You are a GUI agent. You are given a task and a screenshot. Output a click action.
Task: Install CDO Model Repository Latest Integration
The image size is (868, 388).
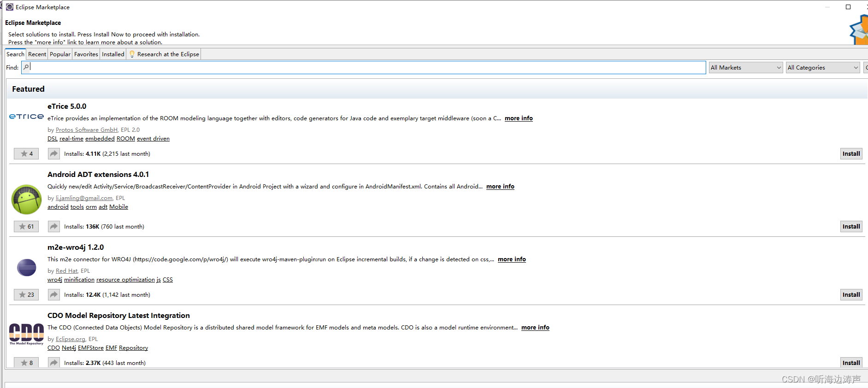click(851, 363)
